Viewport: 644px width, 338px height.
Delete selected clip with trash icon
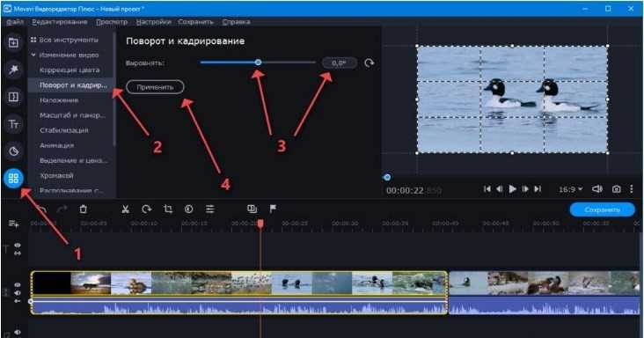coord(84,209)
